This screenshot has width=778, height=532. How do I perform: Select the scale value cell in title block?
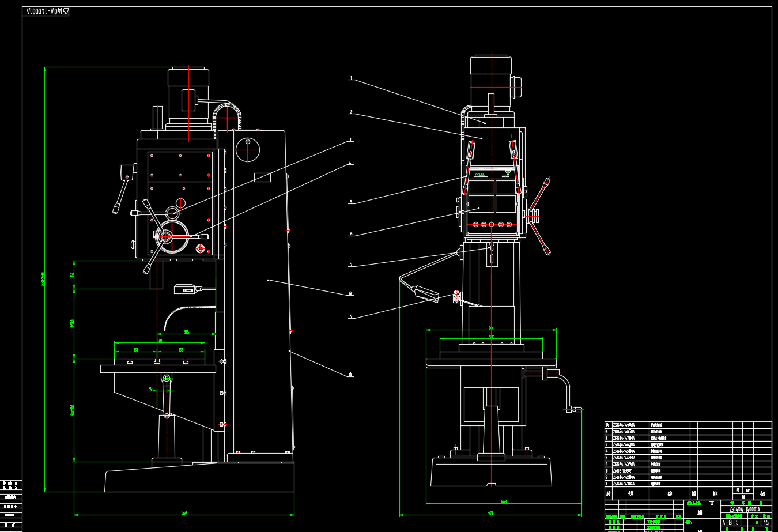point(766,522)
